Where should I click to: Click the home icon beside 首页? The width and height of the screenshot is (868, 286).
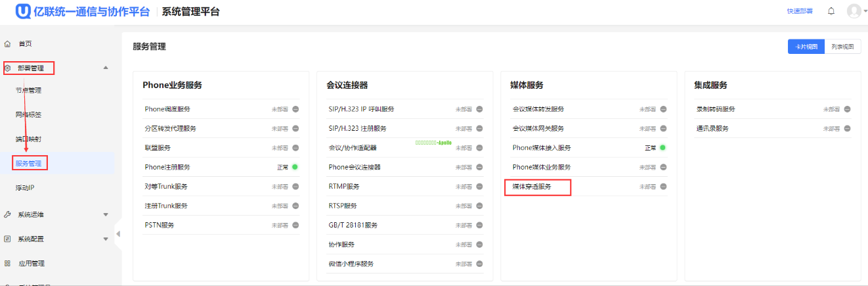[8, 44]
